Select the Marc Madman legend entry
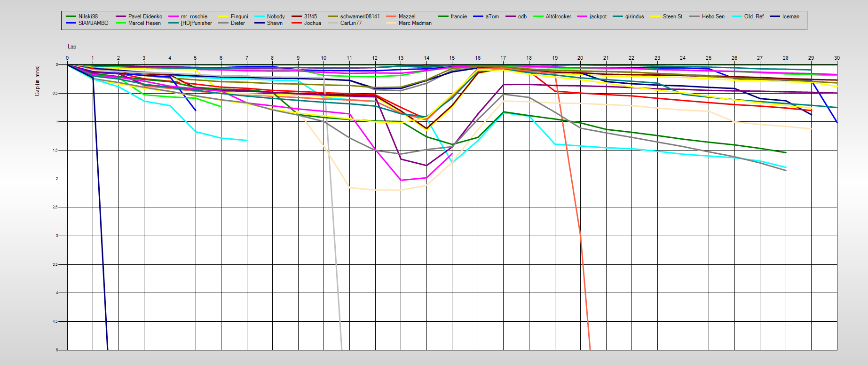Image resolution: width=868 pixels, height=365 pixels. tap(415, 23)
